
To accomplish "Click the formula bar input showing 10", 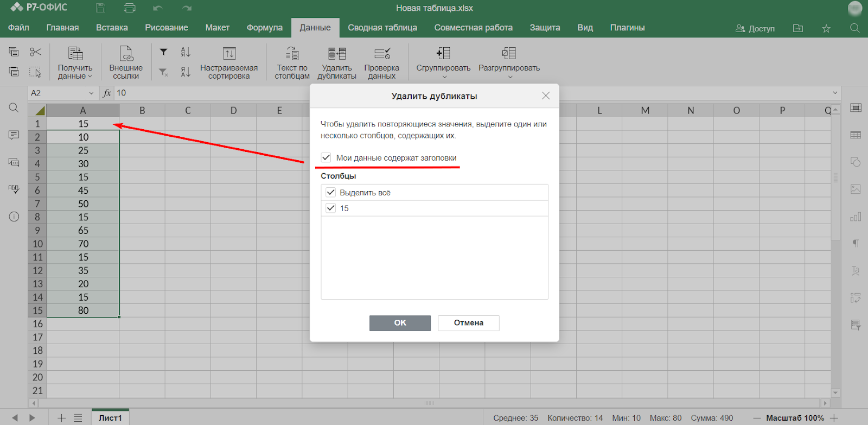I will [x=472, y=93].
